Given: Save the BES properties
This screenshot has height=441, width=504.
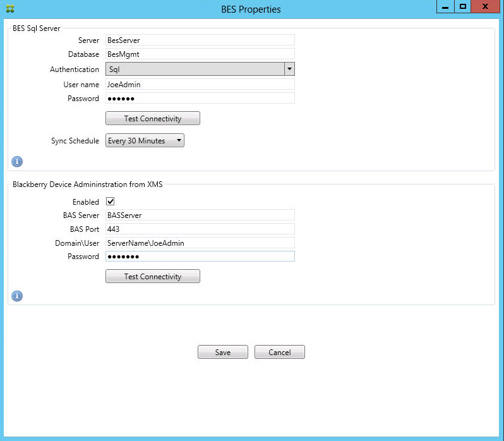Looking at the screenshot, I should click(x=222, y=353).
